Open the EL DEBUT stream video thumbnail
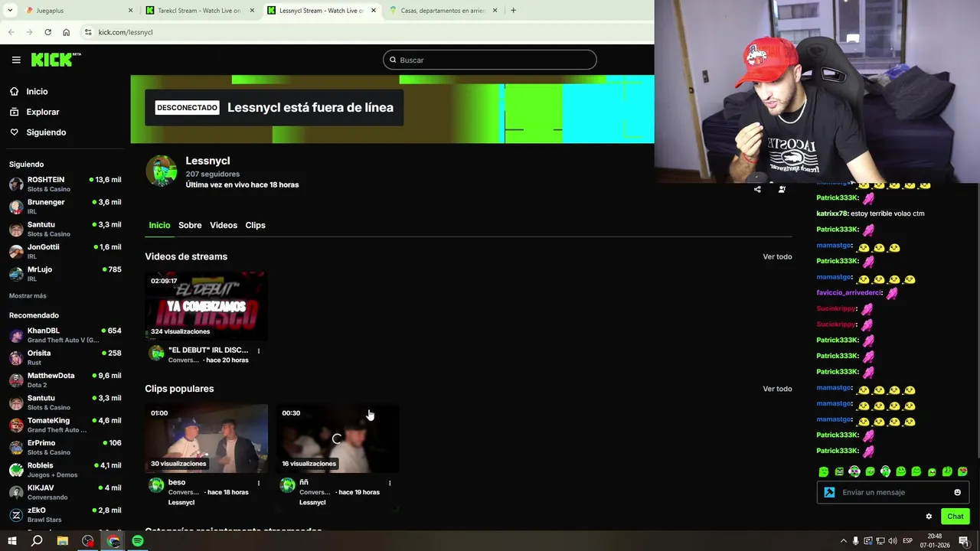The image size is (980, 551). point(207,306)
